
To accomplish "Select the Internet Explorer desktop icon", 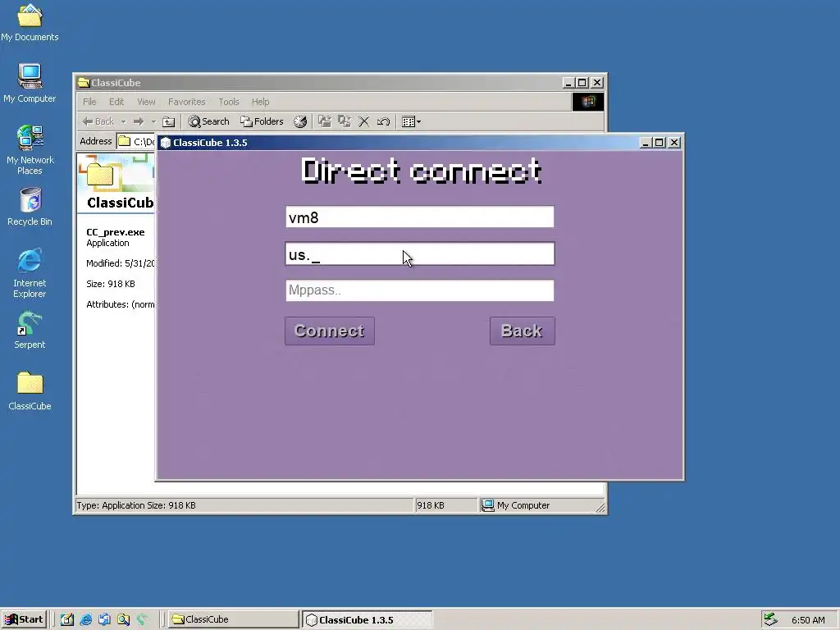I will pos(30,272).
